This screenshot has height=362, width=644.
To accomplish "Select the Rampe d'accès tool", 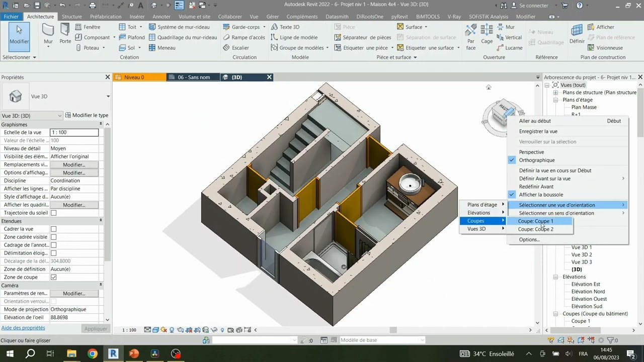I will (x=244, y=37).
